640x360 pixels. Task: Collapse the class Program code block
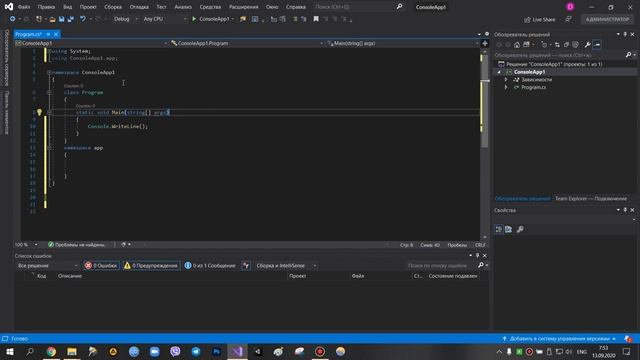click(49, 93)
